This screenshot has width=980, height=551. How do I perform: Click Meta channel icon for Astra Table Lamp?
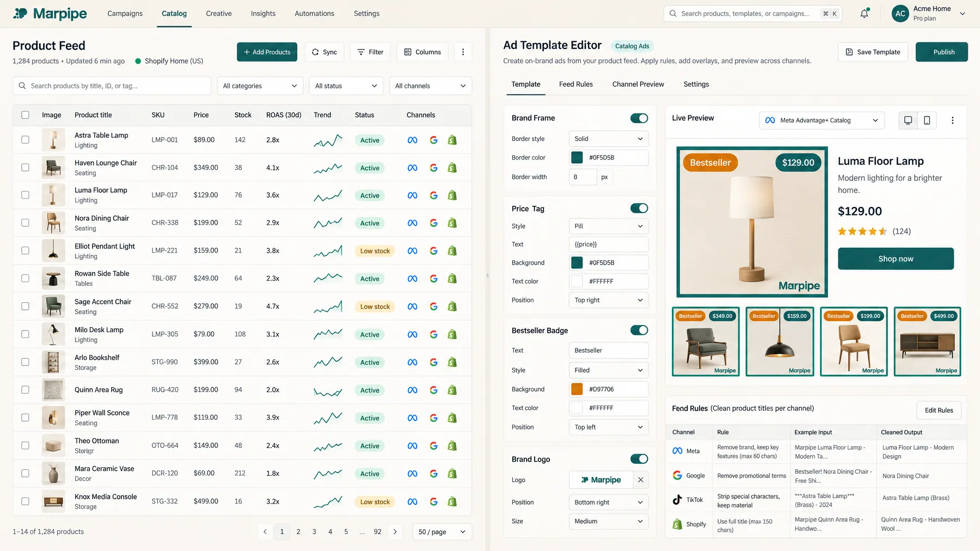coord(413,140)
